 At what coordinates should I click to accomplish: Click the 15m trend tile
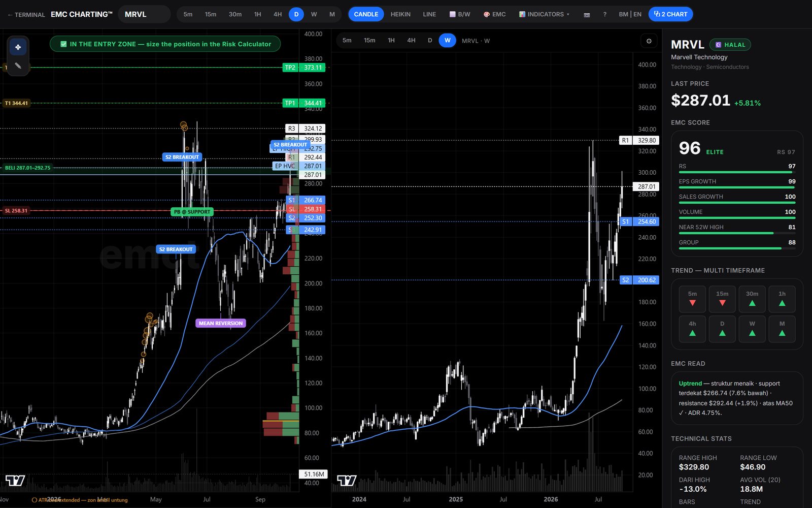point(722,299)
